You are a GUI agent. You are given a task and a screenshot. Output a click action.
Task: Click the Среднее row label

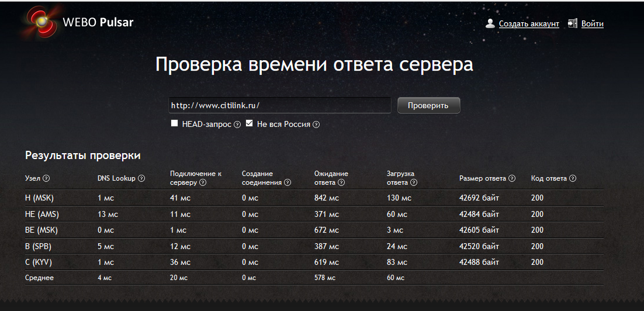tap(39, 278)
